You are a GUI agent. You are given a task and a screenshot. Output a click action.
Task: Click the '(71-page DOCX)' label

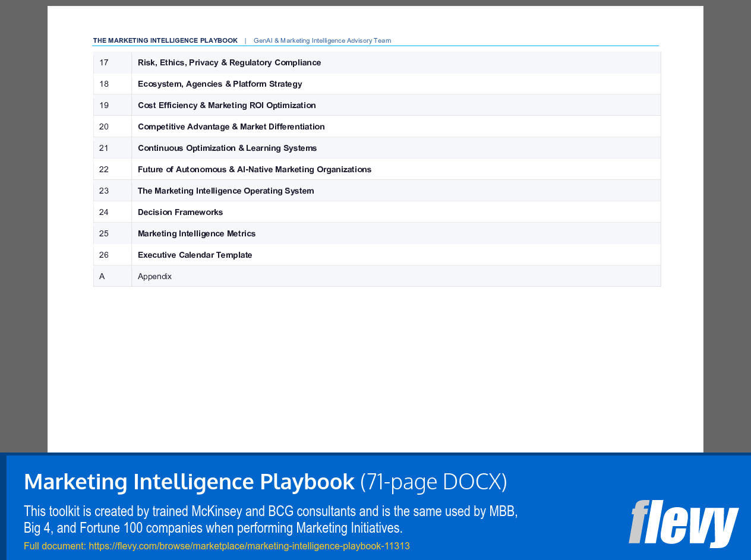pyautogui.click(x=434, y=482)
